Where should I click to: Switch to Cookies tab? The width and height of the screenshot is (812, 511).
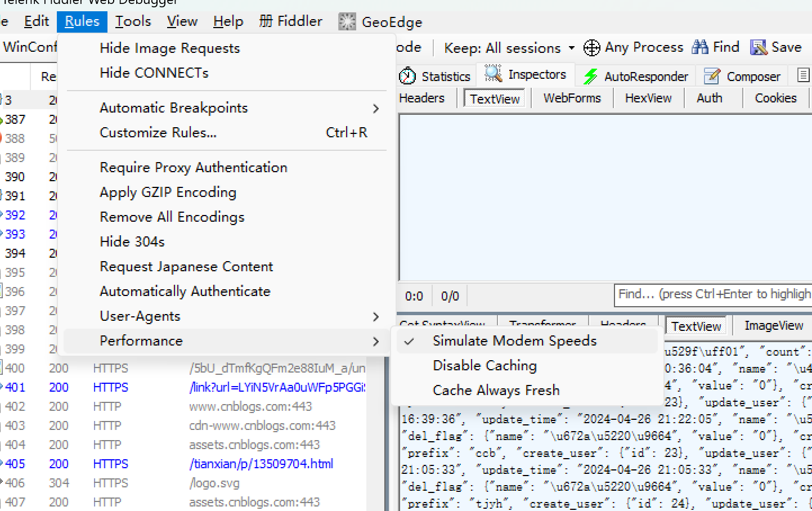[x=775, y=98]
